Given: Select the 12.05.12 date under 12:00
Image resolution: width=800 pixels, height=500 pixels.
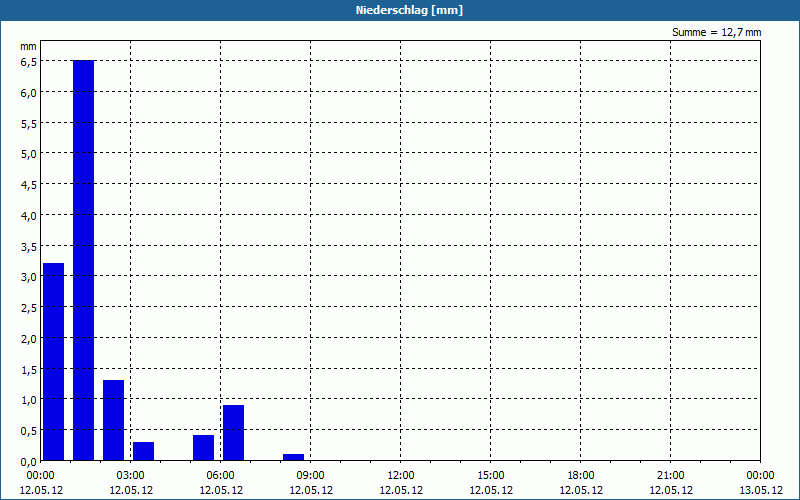Looking at the screenshot, I should [401, 491].
